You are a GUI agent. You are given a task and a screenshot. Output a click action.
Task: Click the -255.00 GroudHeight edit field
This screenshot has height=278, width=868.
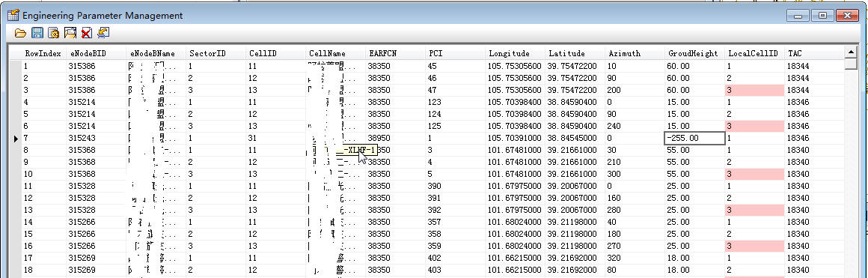(694, 138)
